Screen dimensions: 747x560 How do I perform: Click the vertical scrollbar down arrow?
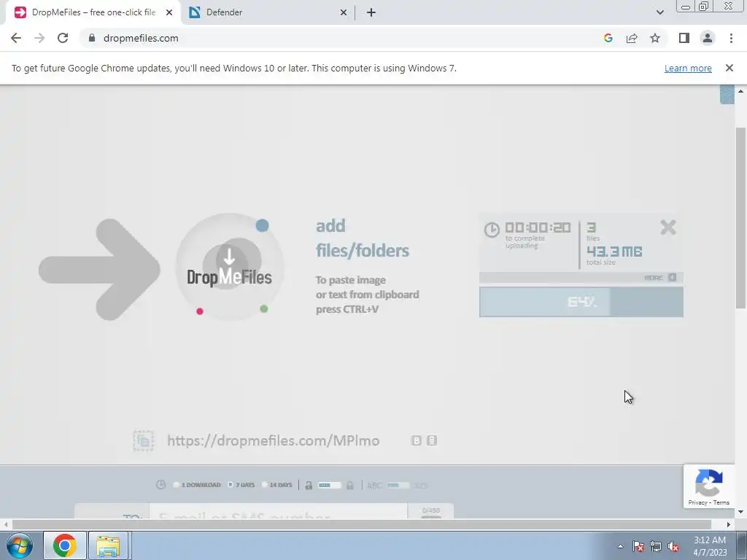(741, 512)
